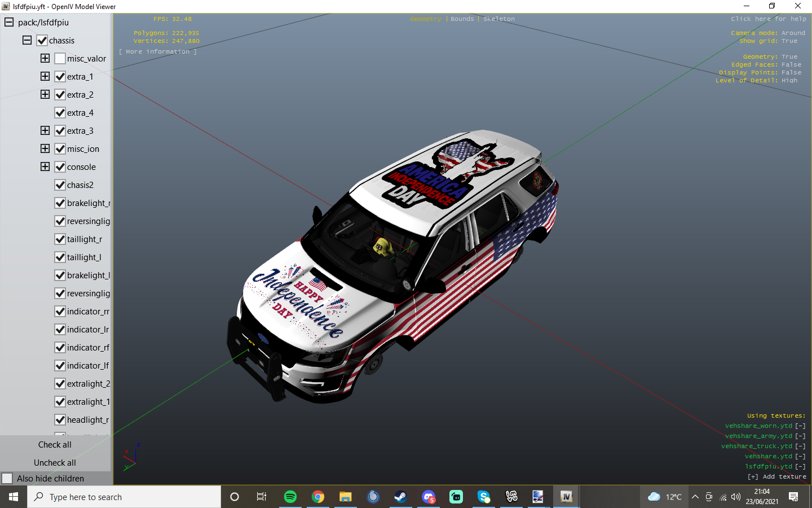Click the OpenIV taskbar icon
Viewport: 812px width, 508px height.
(x=566, y=497)
